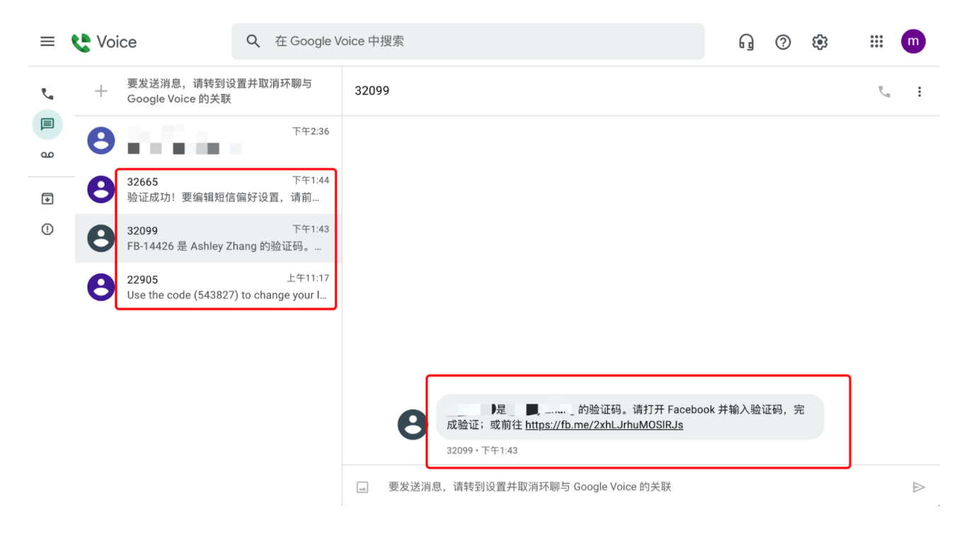This screenshot has height=560, width=965.
Task: Click the plus new message icon
Action: tap(101, 91)
